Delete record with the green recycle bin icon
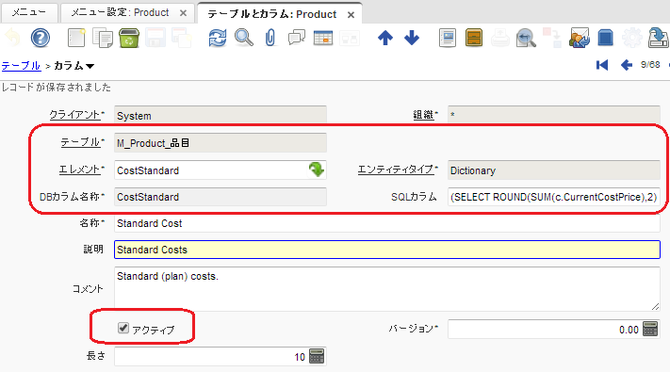670x372 pixels. (129, 38)
